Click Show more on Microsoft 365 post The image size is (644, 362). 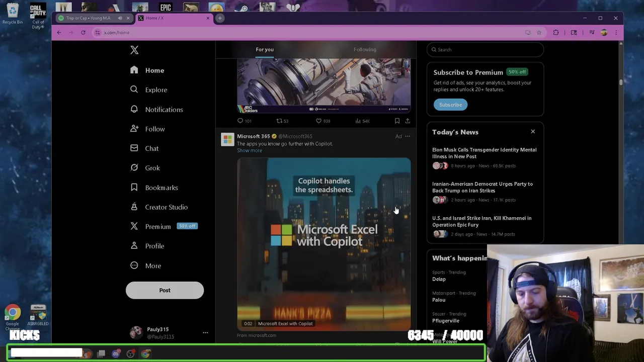click(250, 150)
